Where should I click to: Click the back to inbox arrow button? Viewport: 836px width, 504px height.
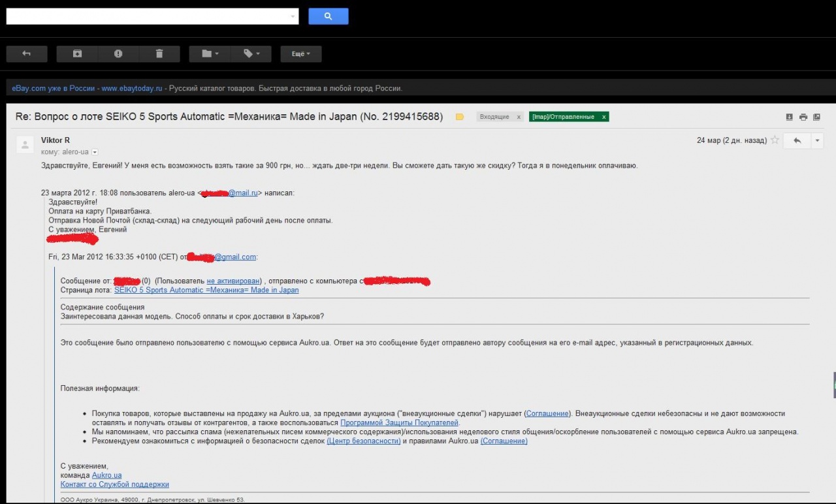pos(27,54)
